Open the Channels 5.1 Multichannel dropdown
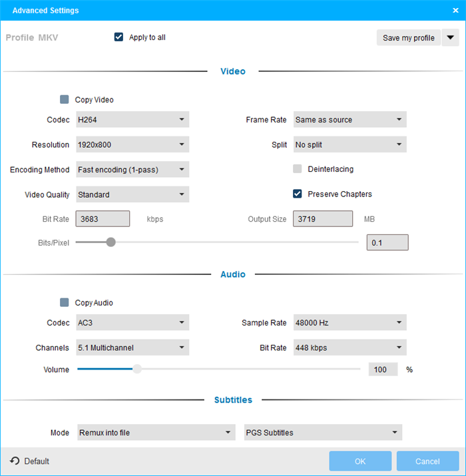466x476 pixels. (132, 348)
